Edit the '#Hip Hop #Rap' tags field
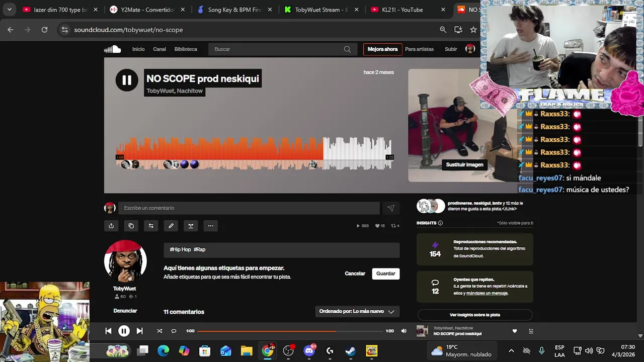This screenshot has height=362, width=644. click(282, 250)
